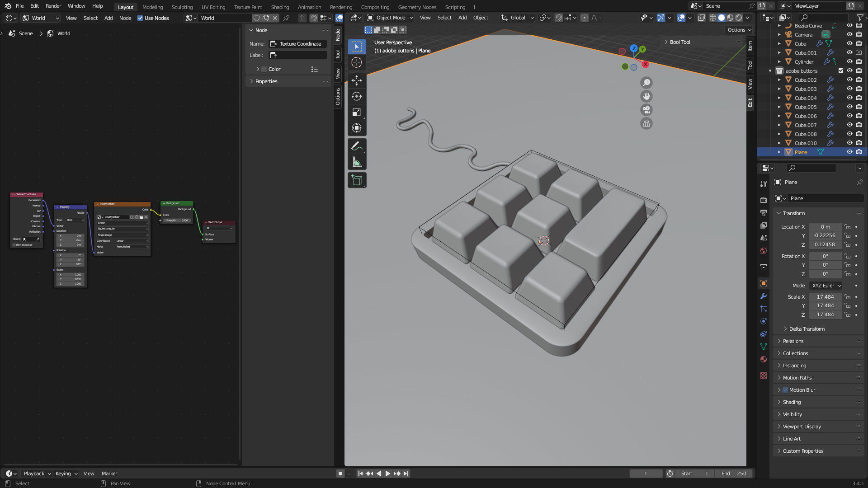Viewport: 868px width, 488px height.
Task: Select the Move tool
Action: [357, 80]
